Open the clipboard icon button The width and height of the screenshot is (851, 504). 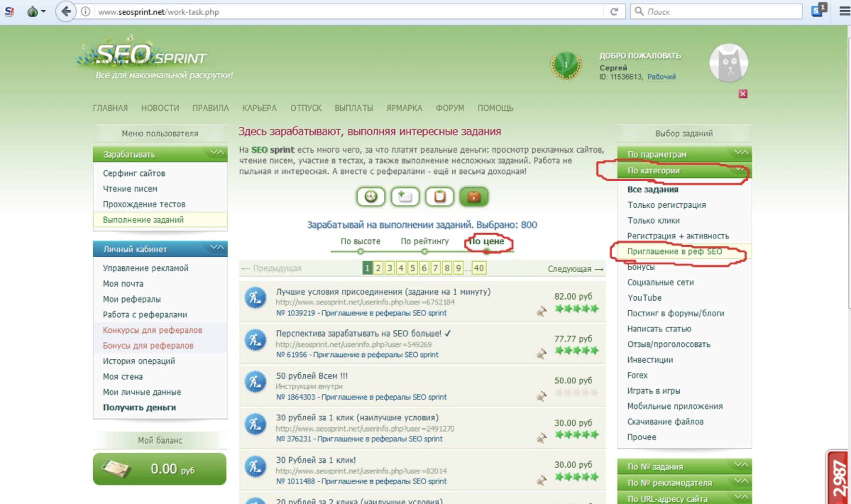[439, 197]
